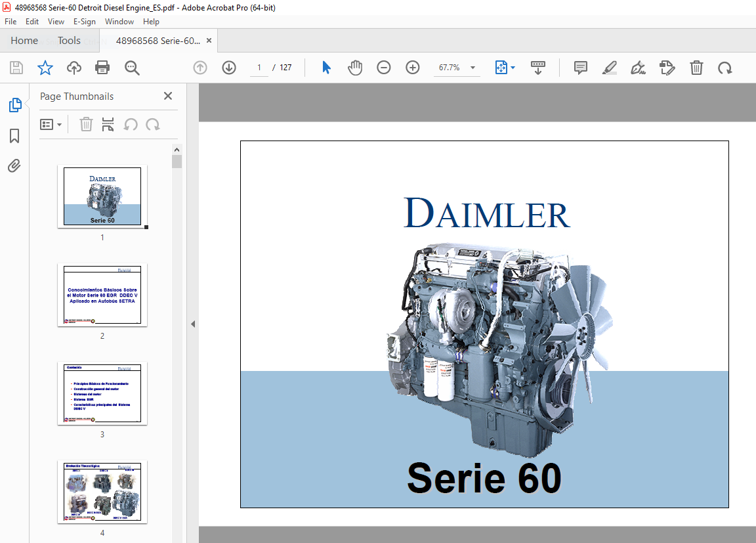The height and width of the screenshot is (543, 756).
Task: Collapse the navigation pane with side arrow
Action: pyautogui.click(x=193, y=324)
